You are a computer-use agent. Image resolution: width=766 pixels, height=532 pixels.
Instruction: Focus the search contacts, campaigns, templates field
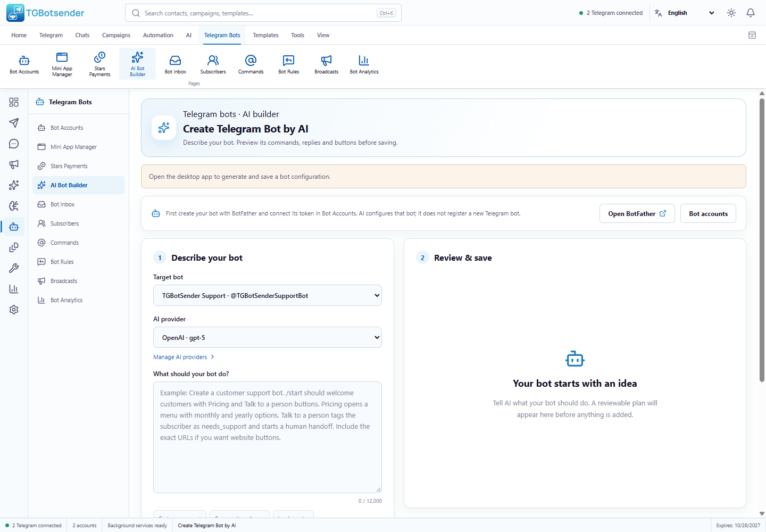click(263, 13)
